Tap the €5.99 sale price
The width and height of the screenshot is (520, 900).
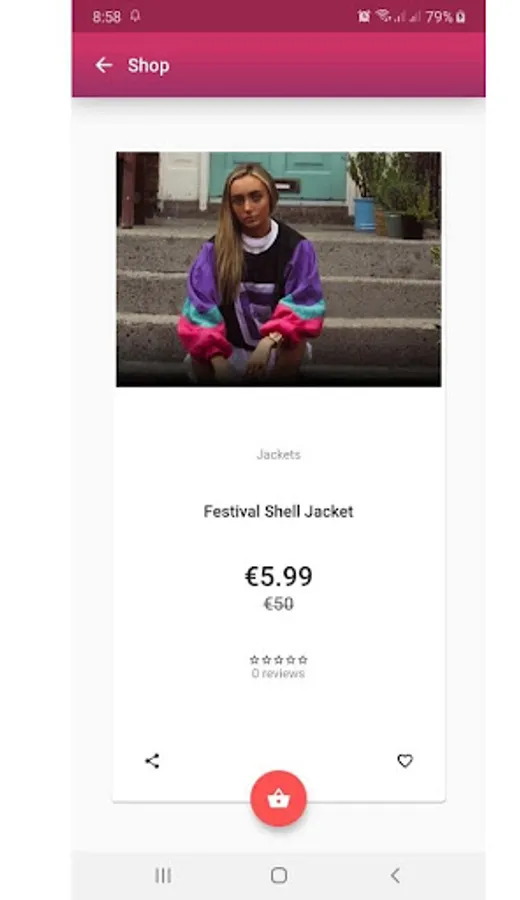click(279, 576)
